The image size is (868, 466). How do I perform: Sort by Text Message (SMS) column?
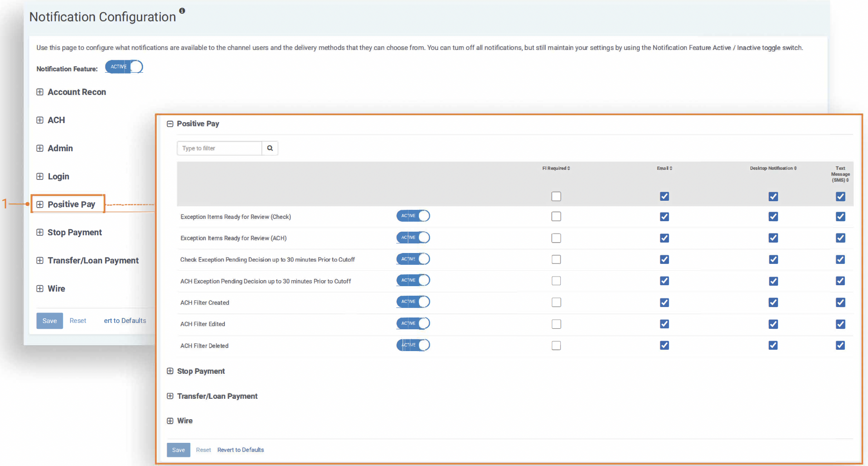pyautogui.click(x=840, y=174)
